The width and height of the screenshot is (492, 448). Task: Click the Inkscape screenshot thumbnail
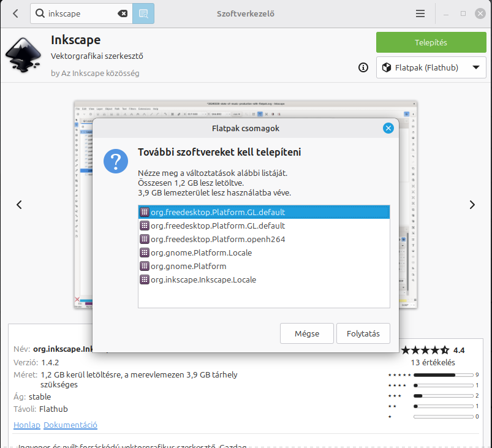point(246,205)
